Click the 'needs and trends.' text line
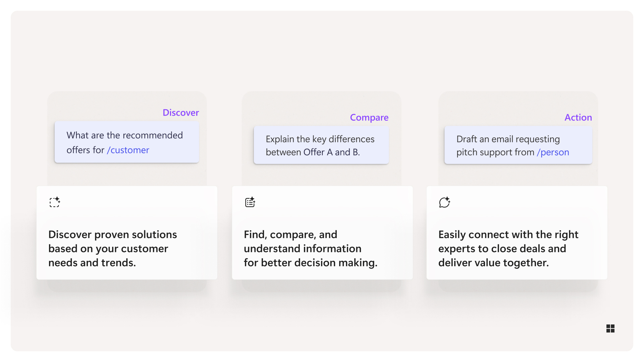 92,263
